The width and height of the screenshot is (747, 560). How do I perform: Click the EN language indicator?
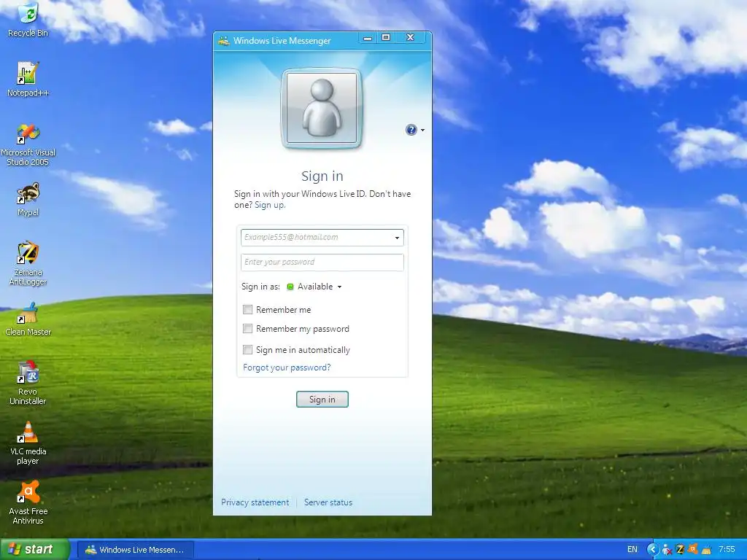click(x=632, y=549)
